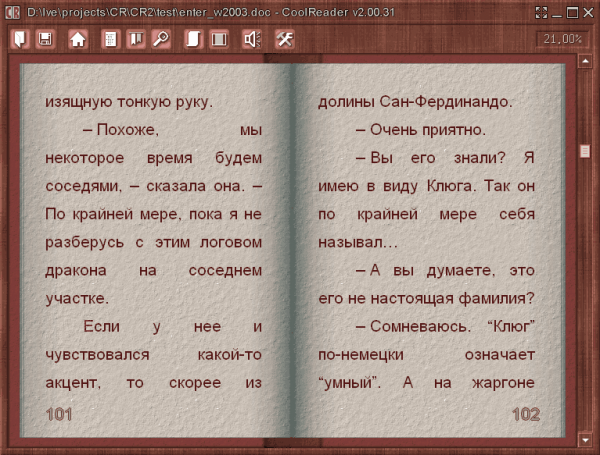Toggle the speaker read-aloud icon
The image size is (600, 455).
252,39
